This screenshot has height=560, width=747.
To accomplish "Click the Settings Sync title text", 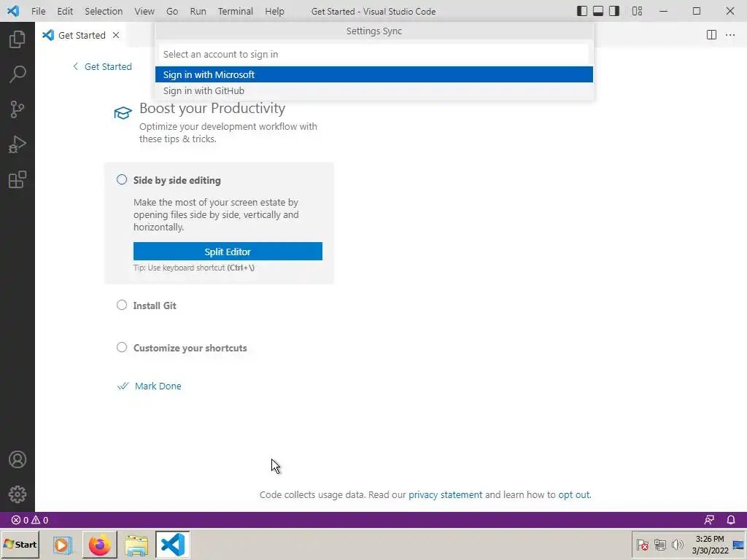I will [374, 31].
